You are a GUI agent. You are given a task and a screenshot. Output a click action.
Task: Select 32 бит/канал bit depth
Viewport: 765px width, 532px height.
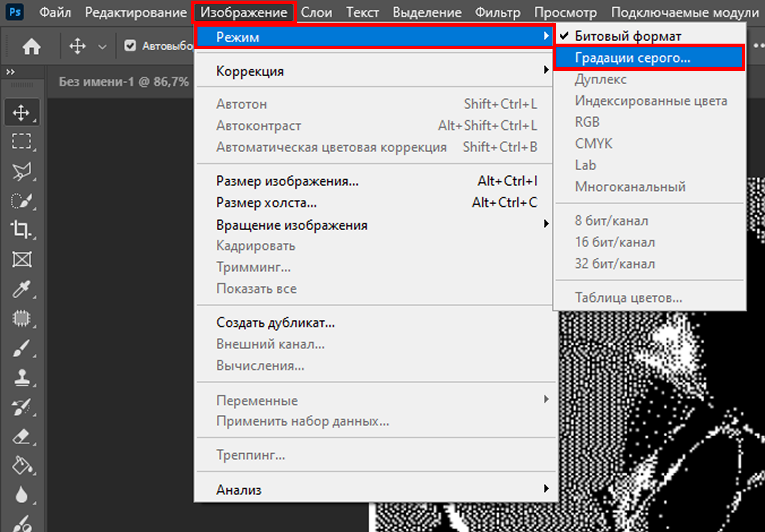[649, 263]
